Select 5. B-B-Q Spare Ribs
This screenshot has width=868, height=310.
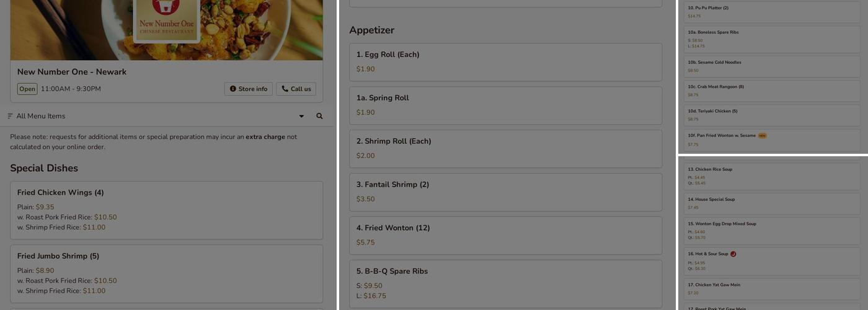(x=505, y=284)
